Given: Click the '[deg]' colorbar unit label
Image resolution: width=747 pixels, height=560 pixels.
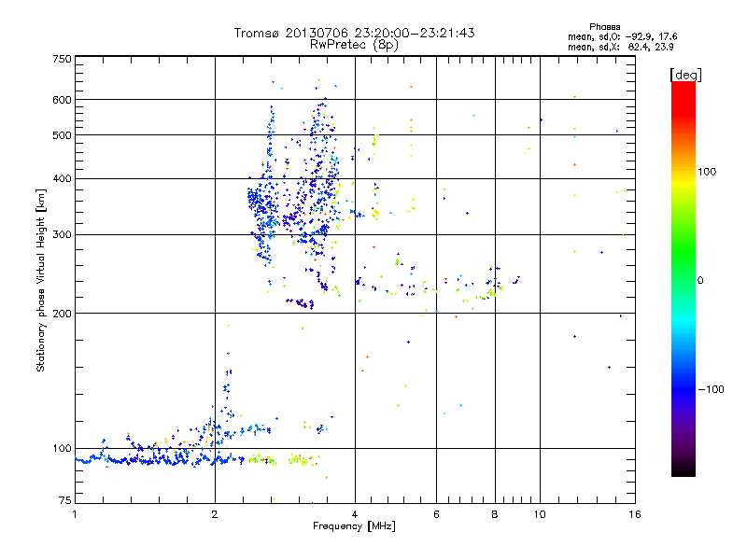Looking at the screenshot, I should click(685, 75).
